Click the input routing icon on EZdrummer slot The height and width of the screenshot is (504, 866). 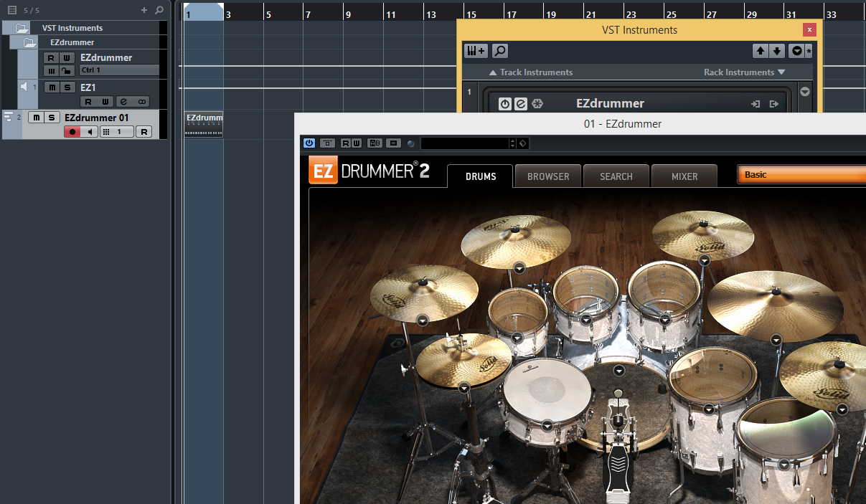coord(756,104)
